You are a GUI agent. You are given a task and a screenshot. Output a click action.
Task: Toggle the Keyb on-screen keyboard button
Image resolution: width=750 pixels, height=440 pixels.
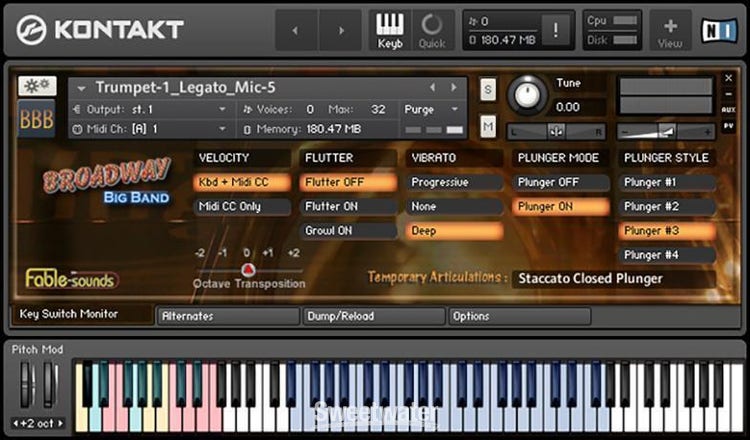pyautogui.click(x=390, y=30)
